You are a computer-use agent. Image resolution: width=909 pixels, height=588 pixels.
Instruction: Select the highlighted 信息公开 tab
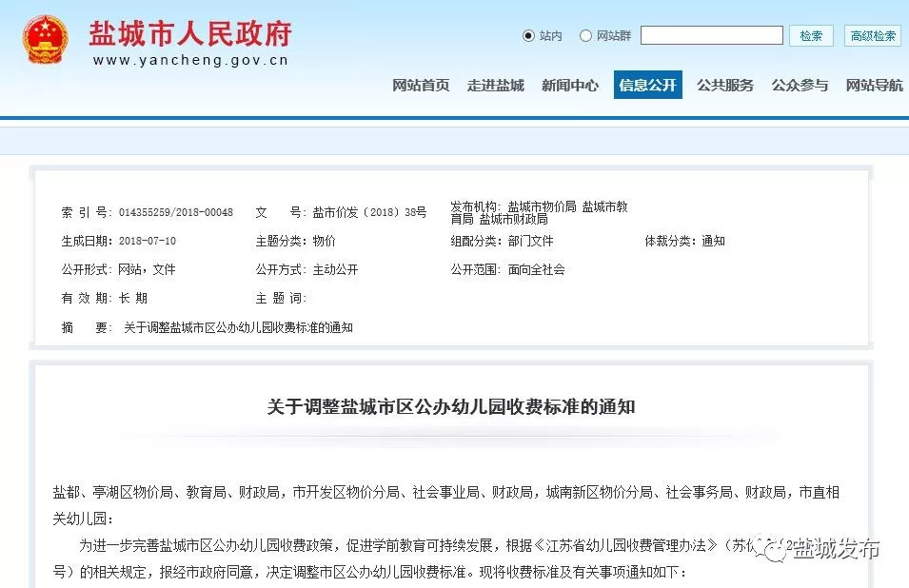tap(647, 85)
